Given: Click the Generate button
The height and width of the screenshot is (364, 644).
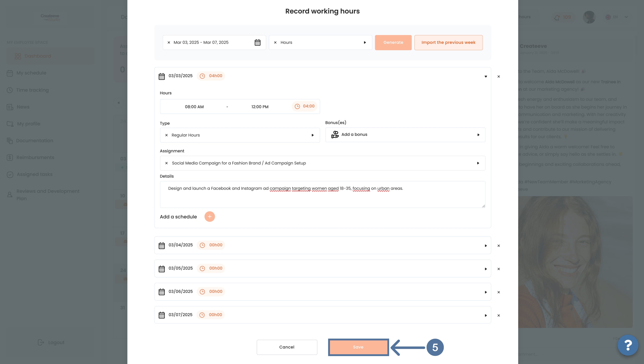Looking at the screenshot, I should (x=393, y=43).
